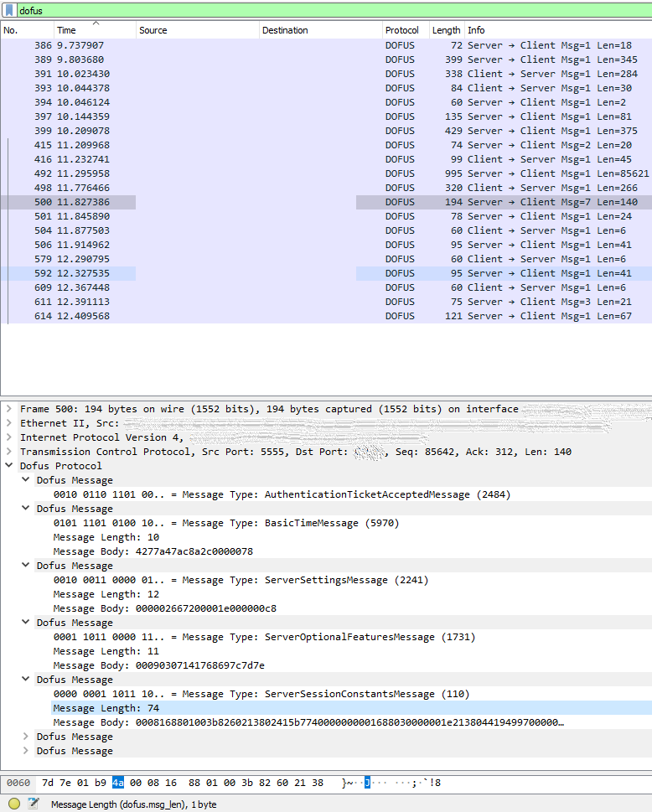Click Message Body 4277a47ac8a2c0000078
Viewport: 652px width, 812px height.
(x=153, y=551)
